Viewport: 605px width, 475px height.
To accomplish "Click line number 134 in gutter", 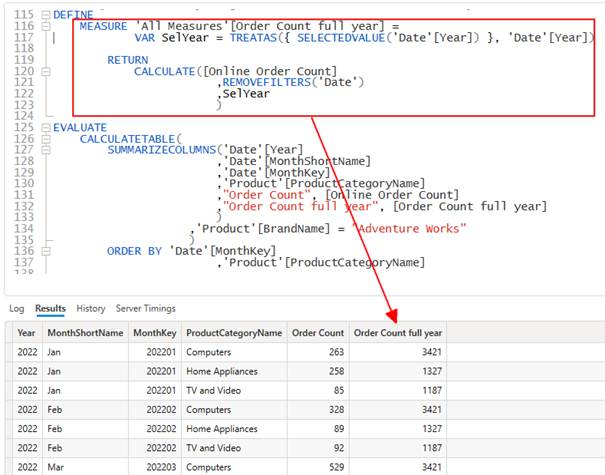I will [x=24, y=229].
